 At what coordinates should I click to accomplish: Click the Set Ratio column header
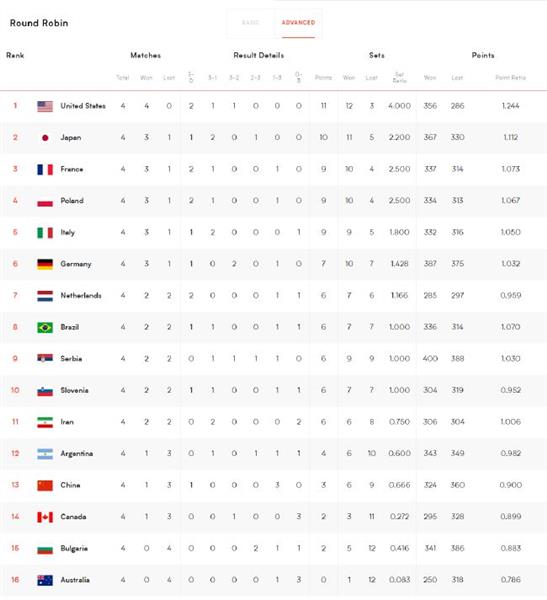point(399,77)
